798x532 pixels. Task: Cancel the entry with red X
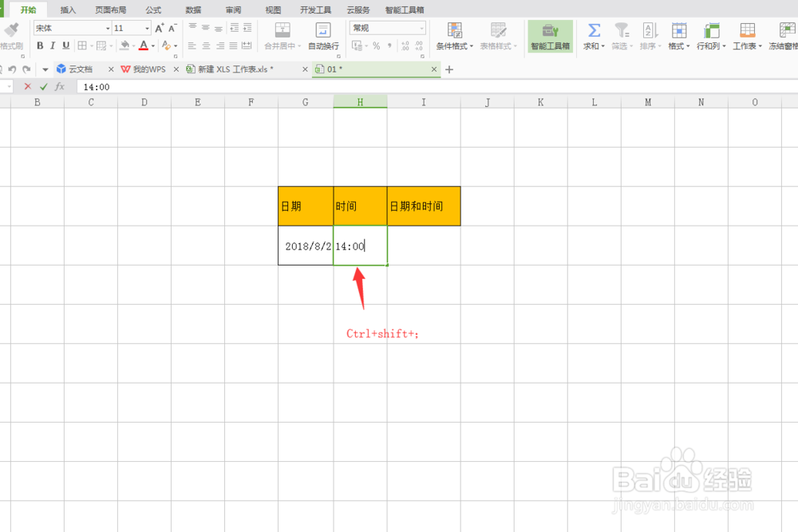click(28, 87)
